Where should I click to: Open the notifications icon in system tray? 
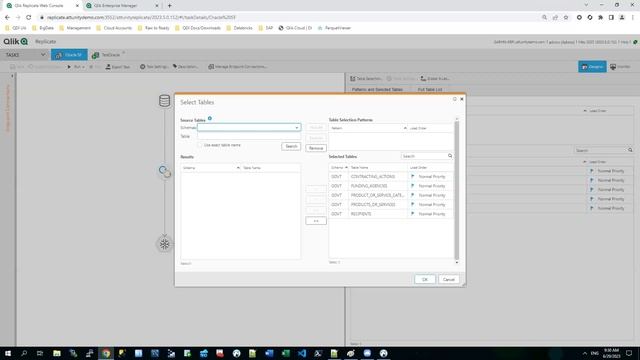(629, 353)
